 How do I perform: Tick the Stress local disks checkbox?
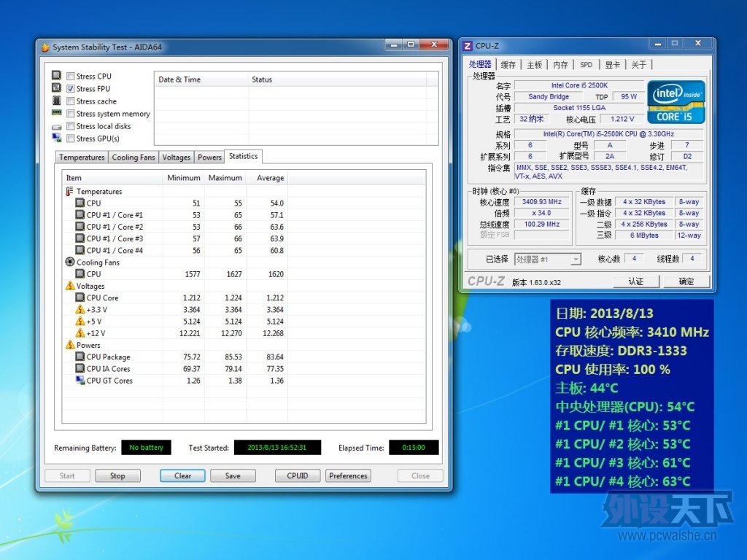[x=71, y=125]
